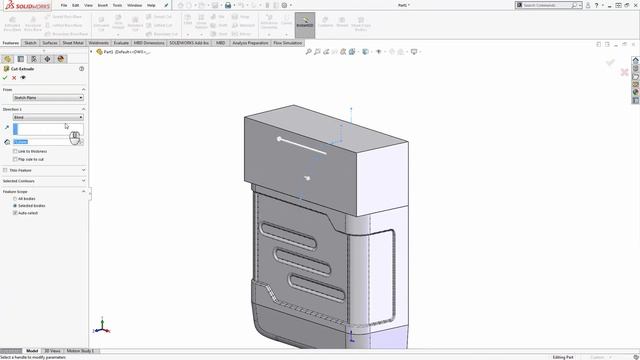Image resolution: width=640 pixels, height=360 pixels.
Task: Switch to the Flow Simulation tab
Action: [288, 43]
